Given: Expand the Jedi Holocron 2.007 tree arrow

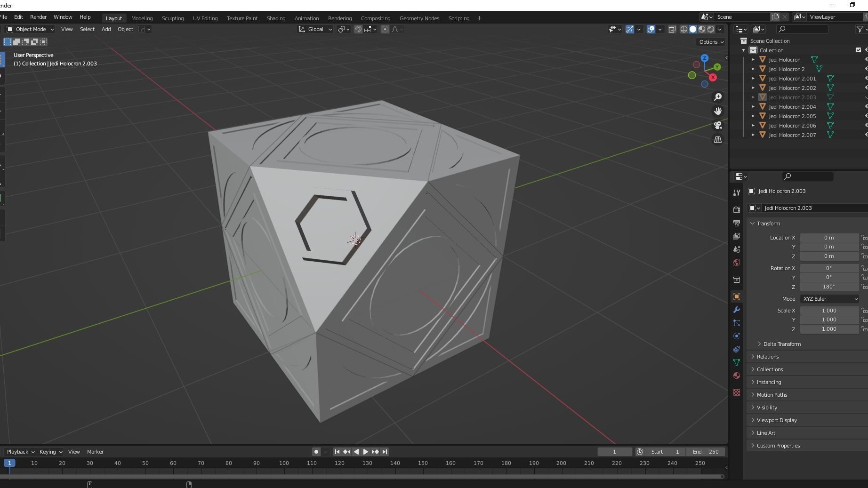Looking at the screenshot, I should click(x=753, y=135).
